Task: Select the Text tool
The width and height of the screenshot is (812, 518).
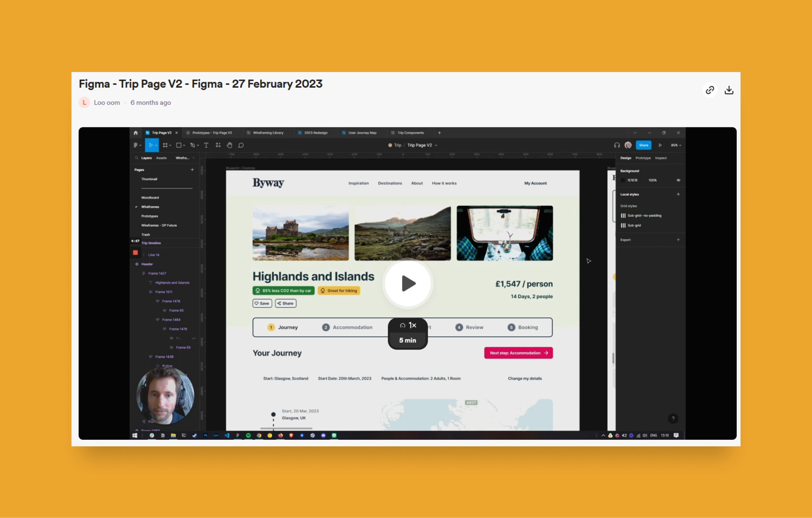Action: [206, 145]
